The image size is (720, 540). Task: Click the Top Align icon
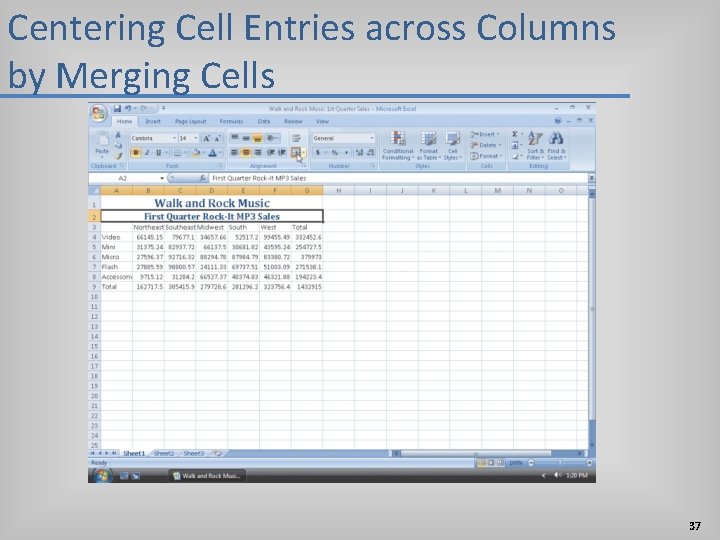pyautogui.click(x=235, y=138)
